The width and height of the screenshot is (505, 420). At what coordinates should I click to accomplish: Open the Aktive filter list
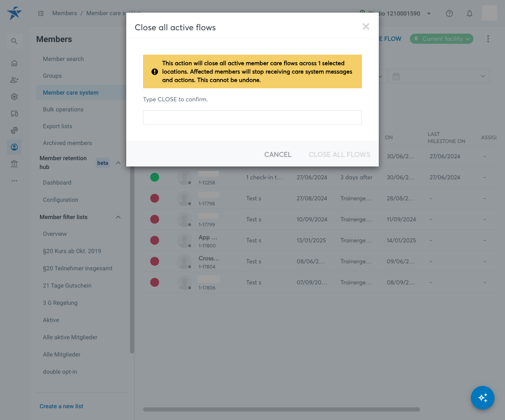point(51,320)
